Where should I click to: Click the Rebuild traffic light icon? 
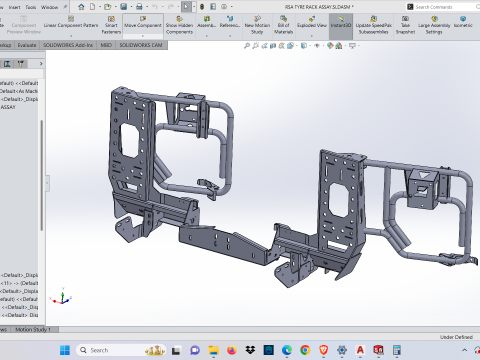click(x=202, y=7)
